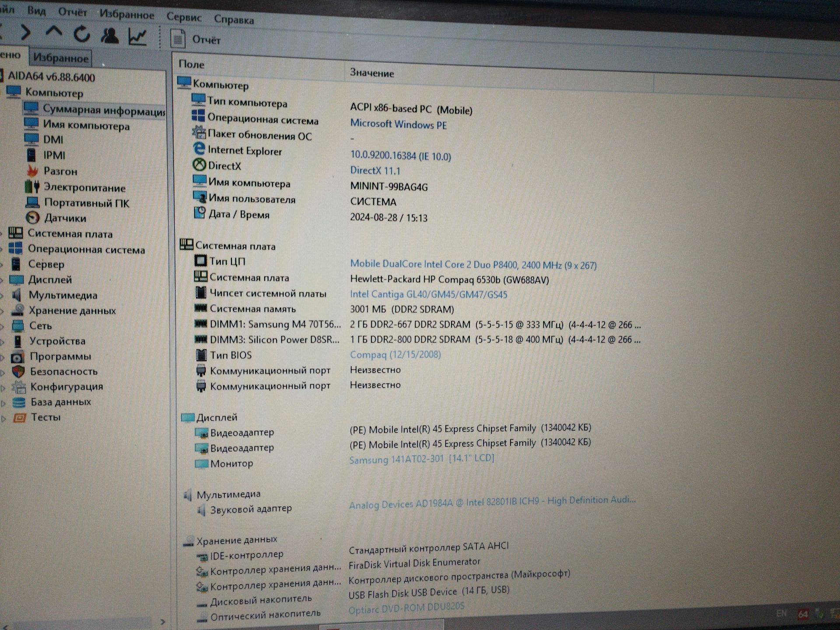Screen dimensions: 840x630
Task: Click the Датчики sensor icon
Action: (33, 217)
